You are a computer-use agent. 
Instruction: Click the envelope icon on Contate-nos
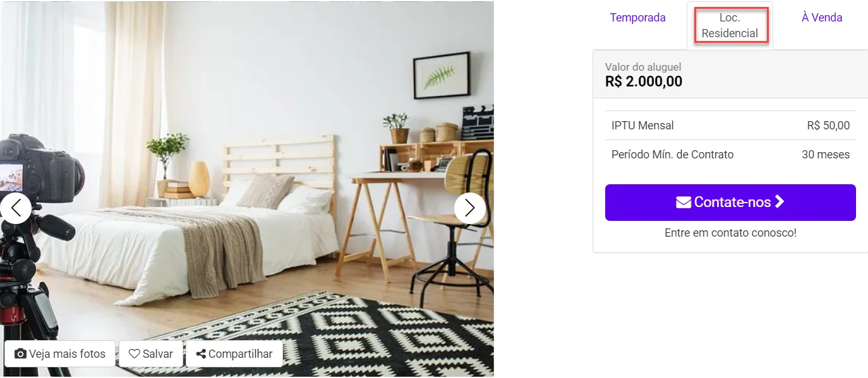tap(684, 202)
